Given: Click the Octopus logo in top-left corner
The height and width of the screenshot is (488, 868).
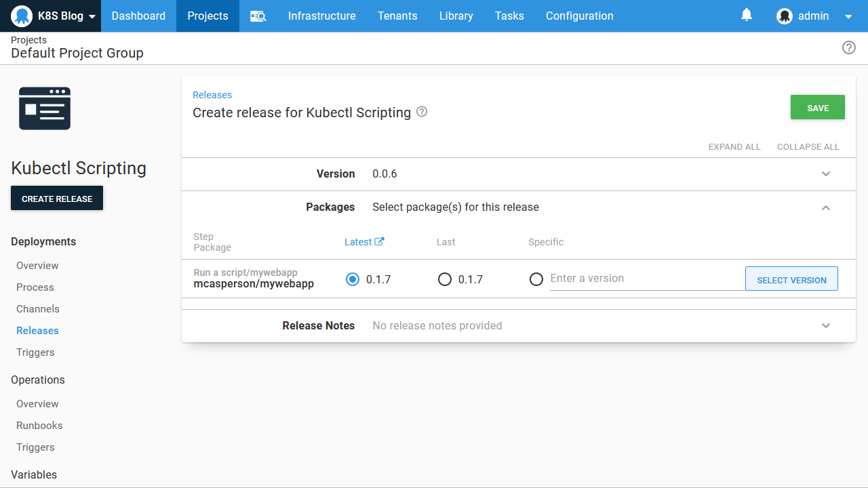Looking at the screenshot, I should pos(22,16).
